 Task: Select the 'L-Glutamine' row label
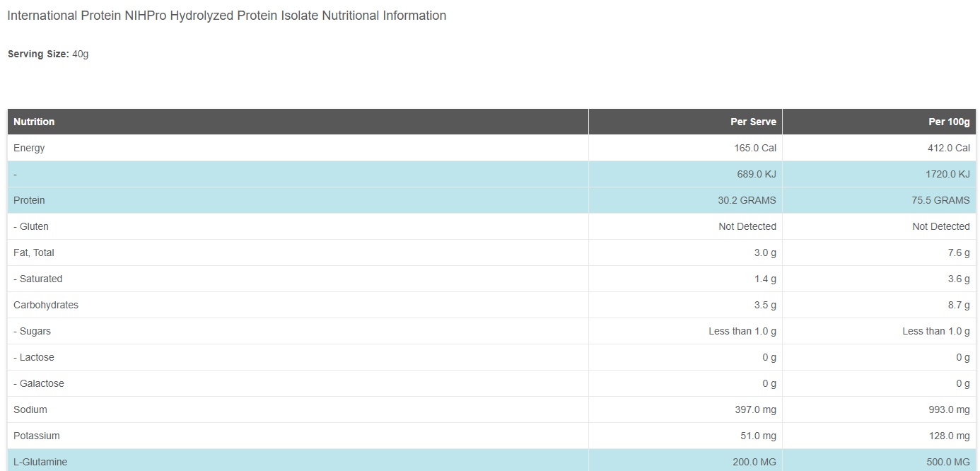40,462
